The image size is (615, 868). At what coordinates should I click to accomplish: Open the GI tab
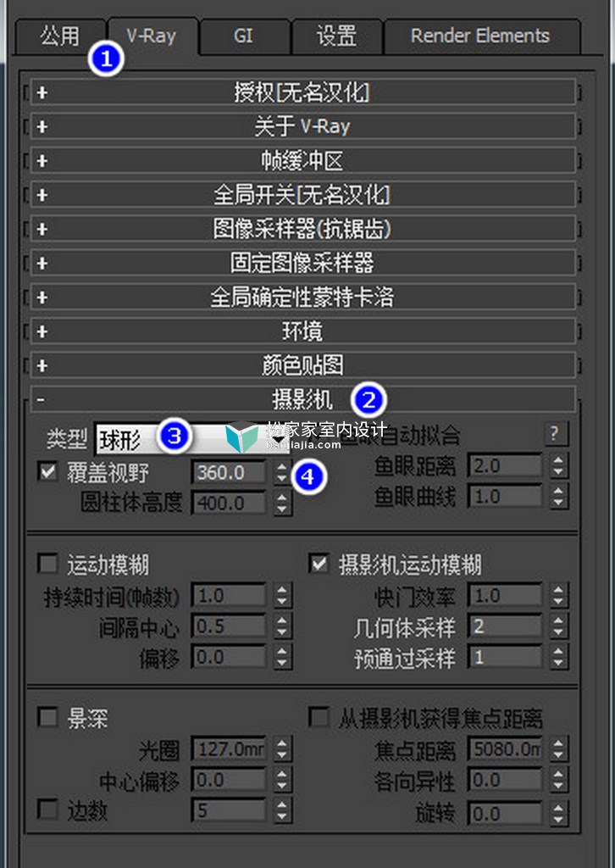(243, 36)
